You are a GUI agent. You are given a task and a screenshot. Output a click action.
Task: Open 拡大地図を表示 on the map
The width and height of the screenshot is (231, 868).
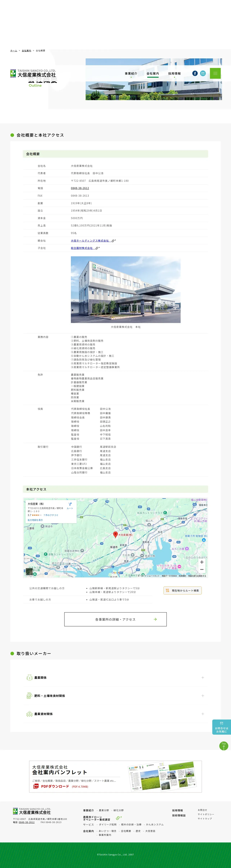tap(35, 520)
